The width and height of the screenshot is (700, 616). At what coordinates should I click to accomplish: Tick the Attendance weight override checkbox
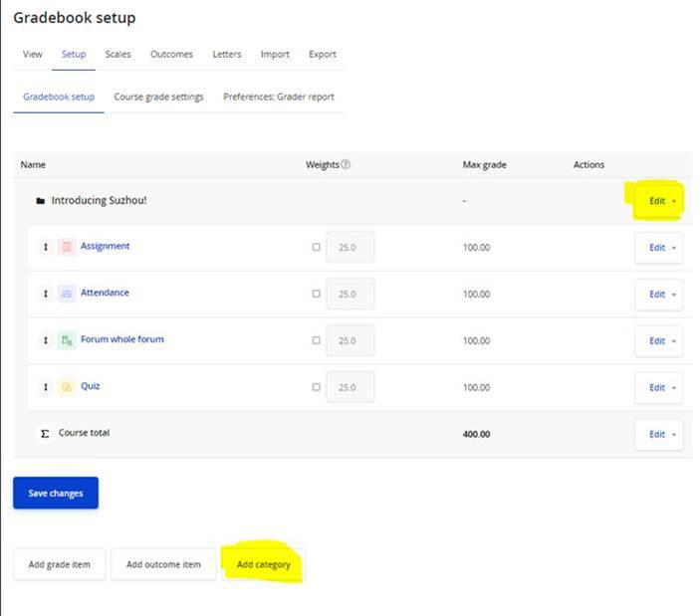click(316, 294)
